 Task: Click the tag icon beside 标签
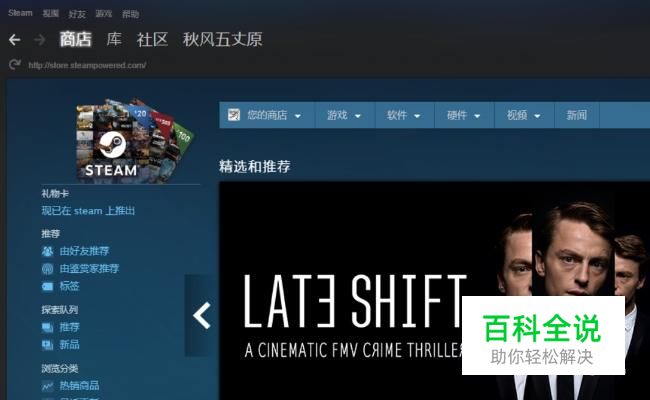(x=47, y=286)
